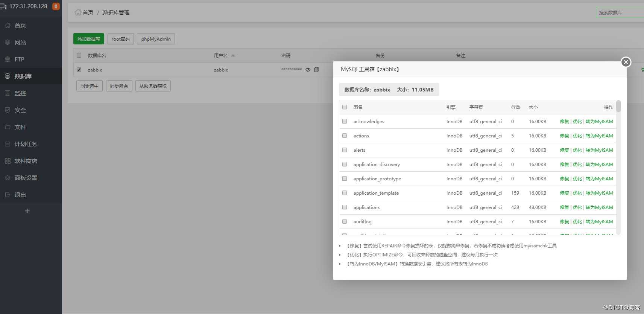
Task: Click the breadcrumb 首页 link
Action: point(88,12)
